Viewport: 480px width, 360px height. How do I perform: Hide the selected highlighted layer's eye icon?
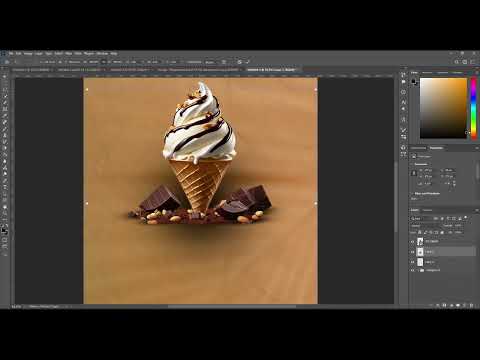(x=413, y=252)
